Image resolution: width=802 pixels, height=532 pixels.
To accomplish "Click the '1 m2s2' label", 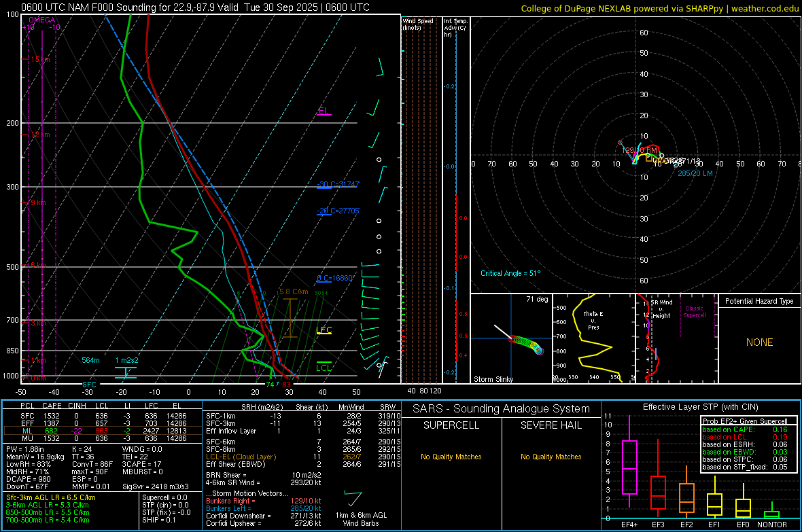I will pyautogui.click(x=127, y=360).
